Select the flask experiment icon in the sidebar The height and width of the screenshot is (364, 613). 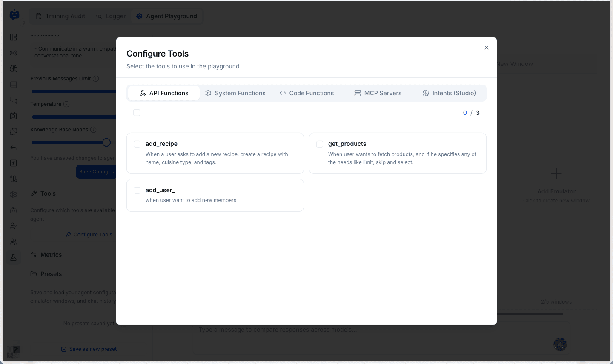click(x=13, y=257)
